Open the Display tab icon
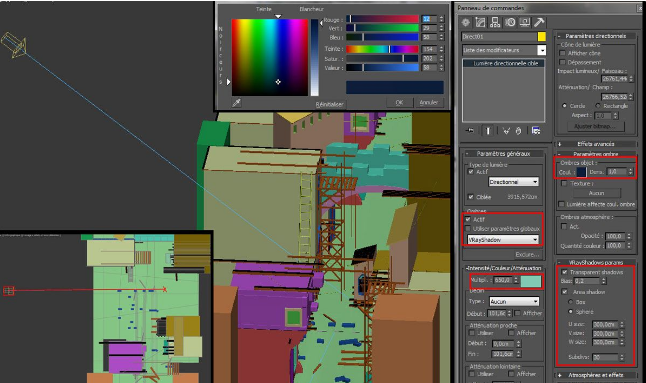 [x=524, y=23]
